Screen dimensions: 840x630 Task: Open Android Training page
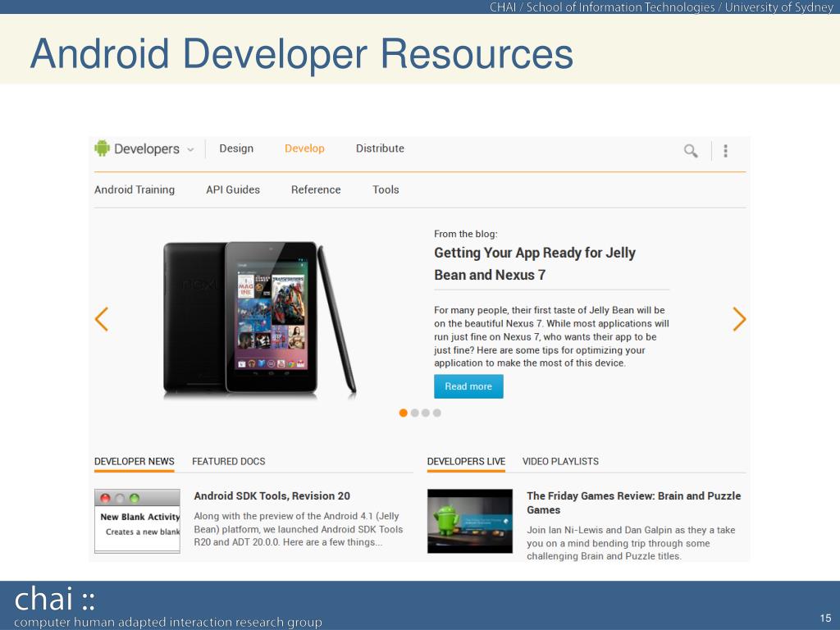click(x=135, y=189)
